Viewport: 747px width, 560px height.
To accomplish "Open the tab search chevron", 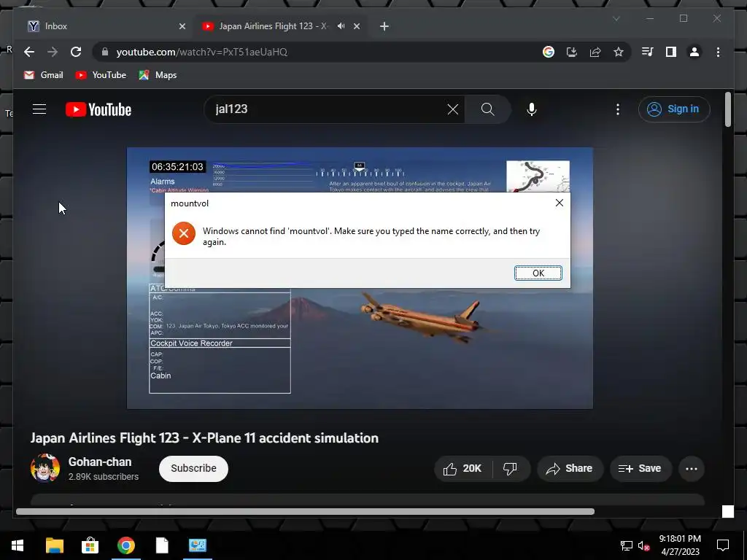I will click(616, 18).
